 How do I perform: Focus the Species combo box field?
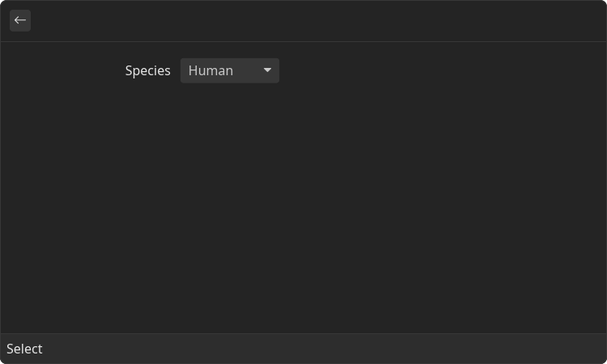tap(230, 70)
